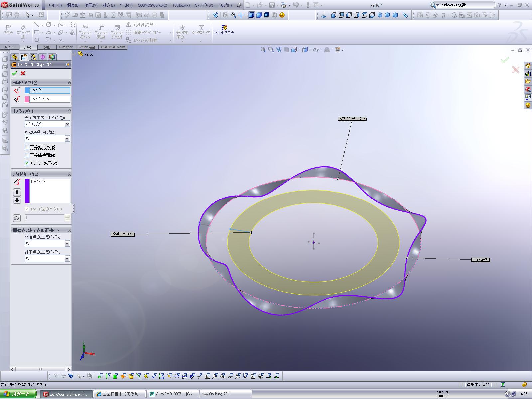Collapse the 開始点/終了点の正接(T) section
Image resolution: width=532 pixels, height=399 pixels.
click(x=69, y=230)
